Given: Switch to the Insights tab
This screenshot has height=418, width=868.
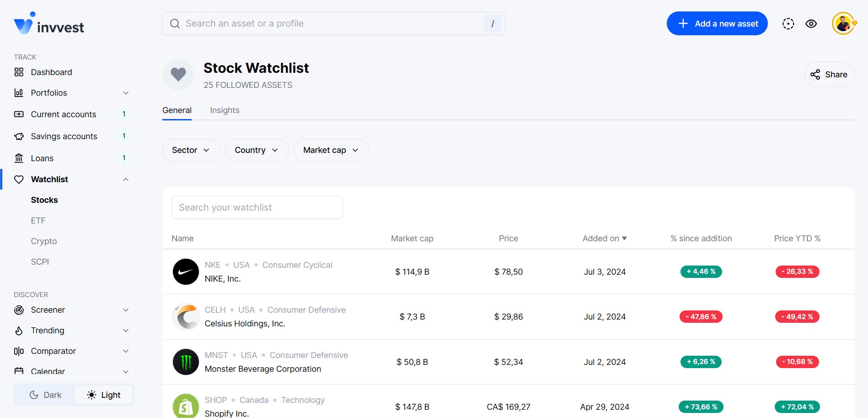Looking at the screenshot, I should pyautogui.click(x=225, y=110).
